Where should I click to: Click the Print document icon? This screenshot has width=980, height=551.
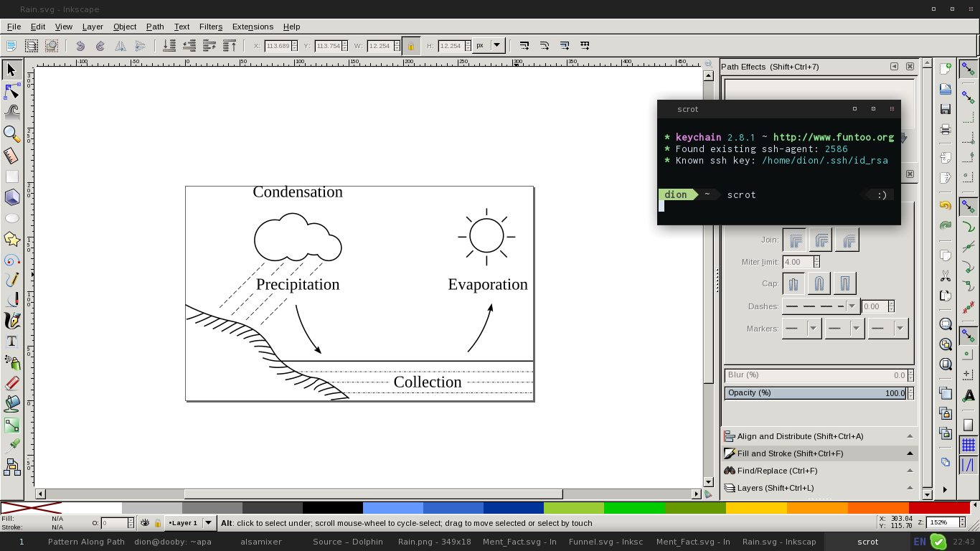tap(946, 130)
